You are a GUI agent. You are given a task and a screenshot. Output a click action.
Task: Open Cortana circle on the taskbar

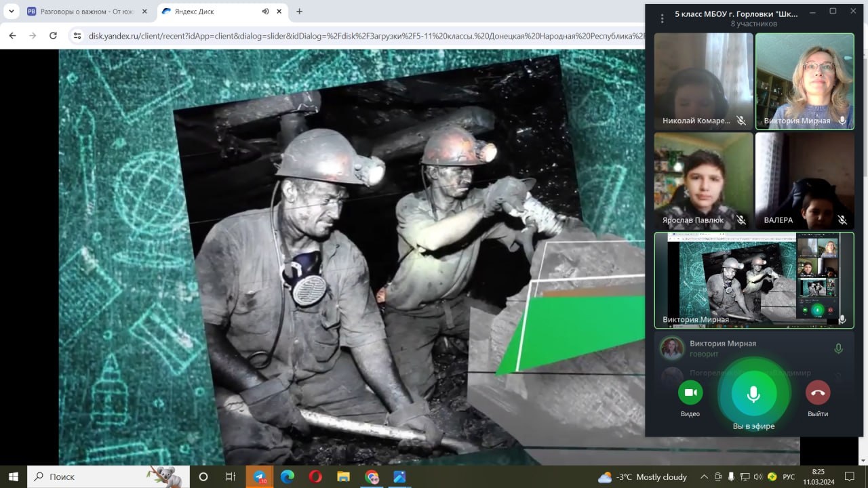203,476
